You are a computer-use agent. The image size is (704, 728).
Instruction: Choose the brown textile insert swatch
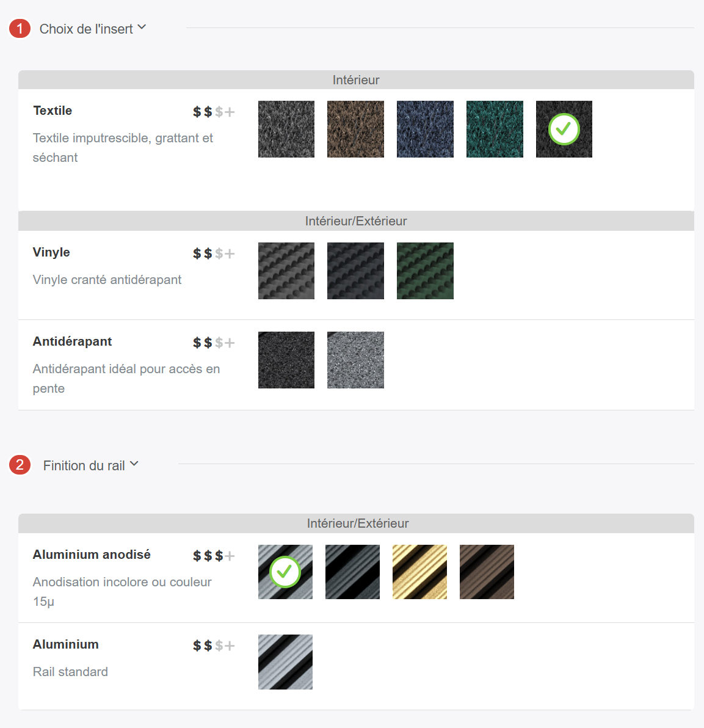(x=355, y=129)
